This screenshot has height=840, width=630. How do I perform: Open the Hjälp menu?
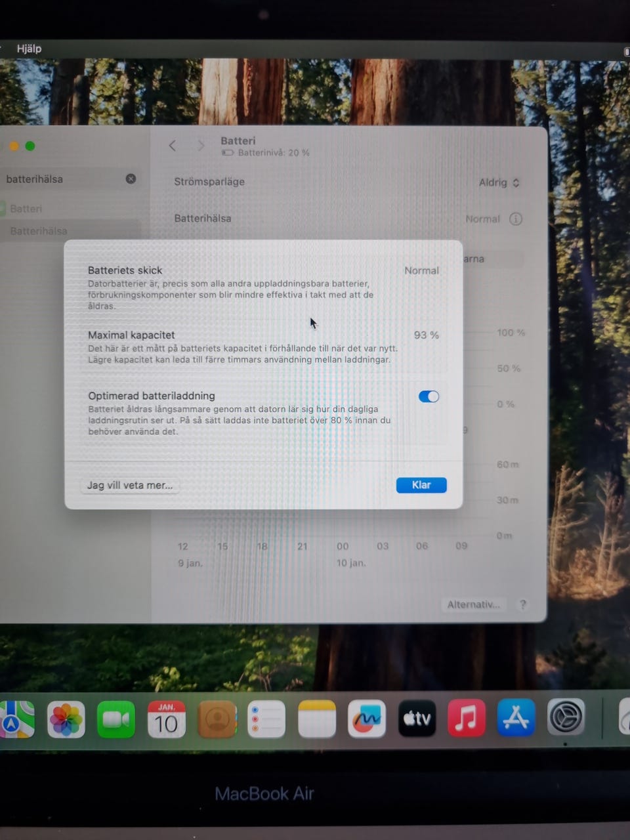(x=29, y=49)
